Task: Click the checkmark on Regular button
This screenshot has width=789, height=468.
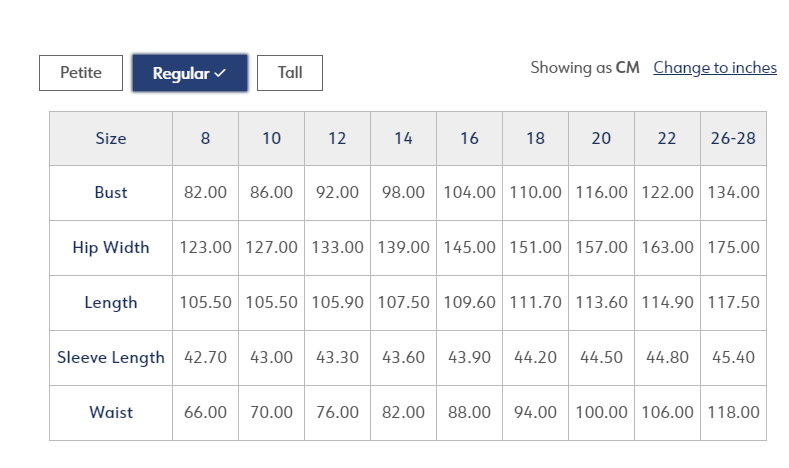Action: tap(220, 73)
